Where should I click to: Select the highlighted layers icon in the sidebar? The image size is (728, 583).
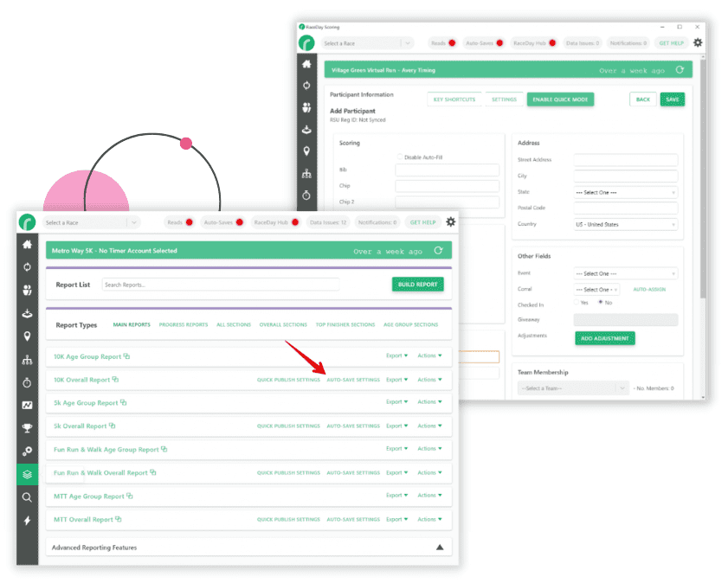coord(28,475)
